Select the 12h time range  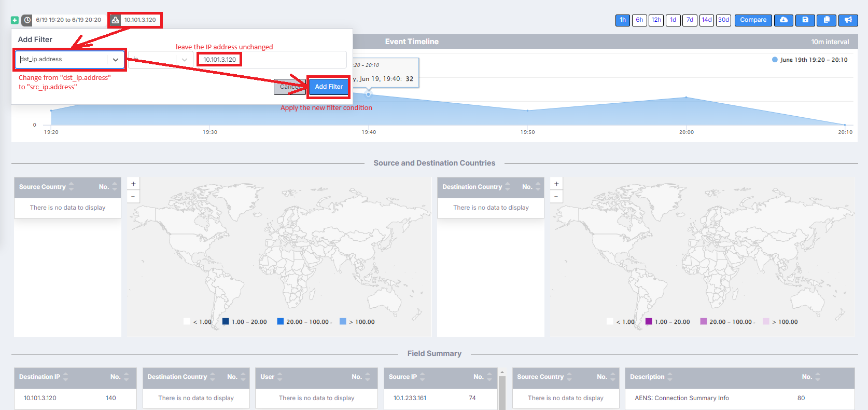(x=656, y=20)
